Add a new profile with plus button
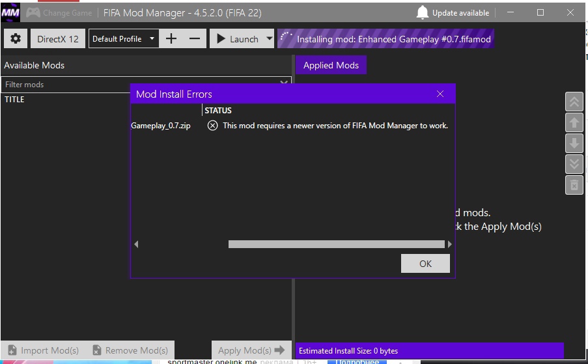588x364 pixels. tap(171, 38)
